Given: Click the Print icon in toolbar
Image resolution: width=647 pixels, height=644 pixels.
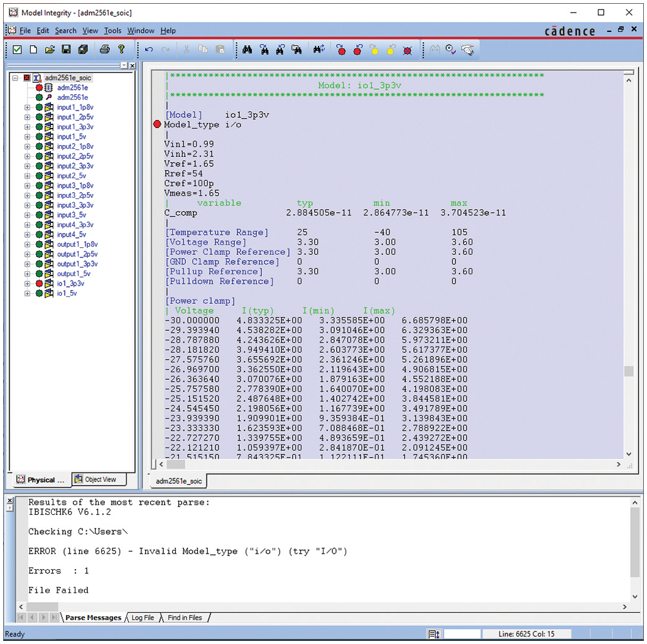Looking at the screenshot, I should 105,50.
